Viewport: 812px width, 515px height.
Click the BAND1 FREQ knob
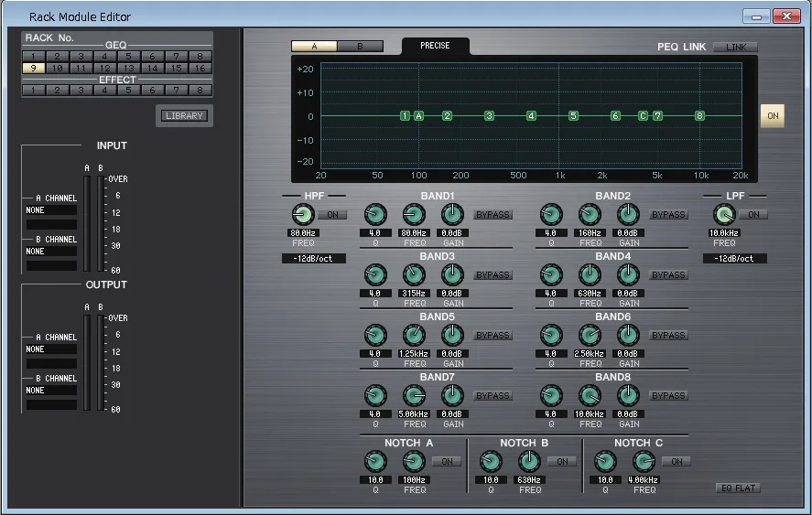pos(414,214)
